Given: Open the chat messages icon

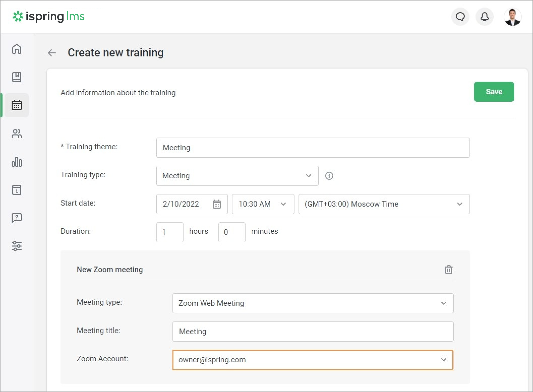Looking at the screenshot, I should click(x=460, y=17).
